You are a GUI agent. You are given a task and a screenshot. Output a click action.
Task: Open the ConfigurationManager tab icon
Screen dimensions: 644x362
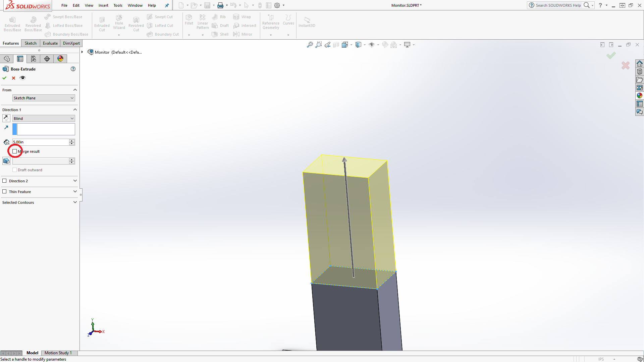point(34,59)
